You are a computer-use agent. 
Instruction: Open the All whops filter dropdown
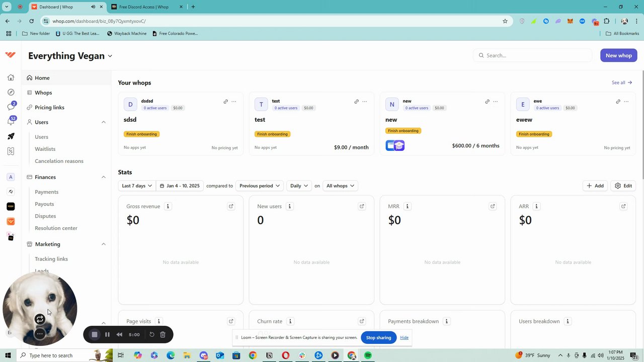(x=340, y=186)
